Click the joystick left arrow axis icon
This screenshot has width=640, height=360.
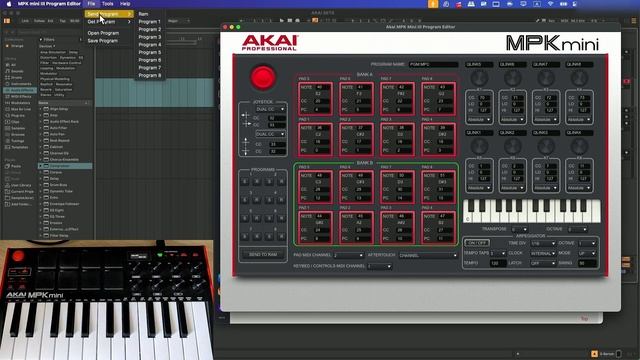[x=245, y=116]
